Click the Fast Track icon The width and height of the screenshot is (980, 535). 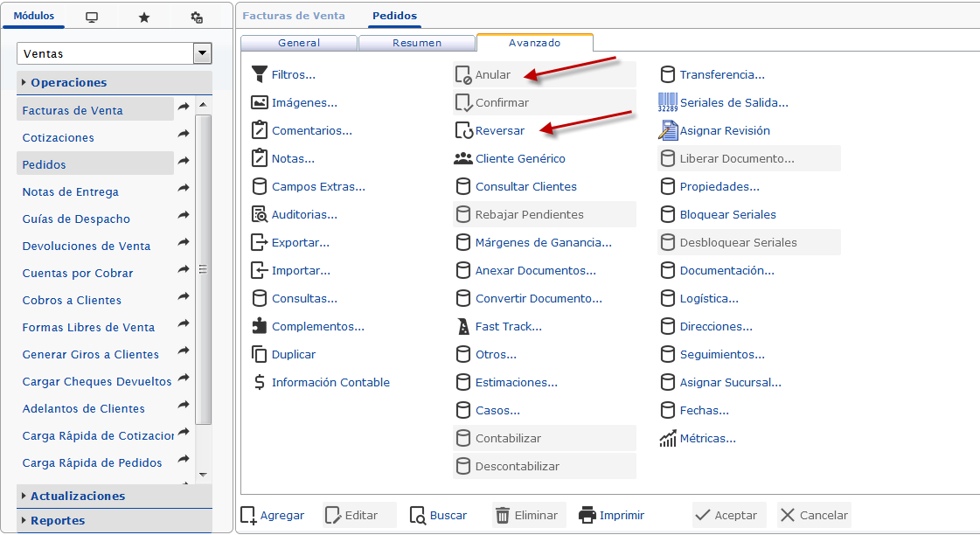pos(463,326)
